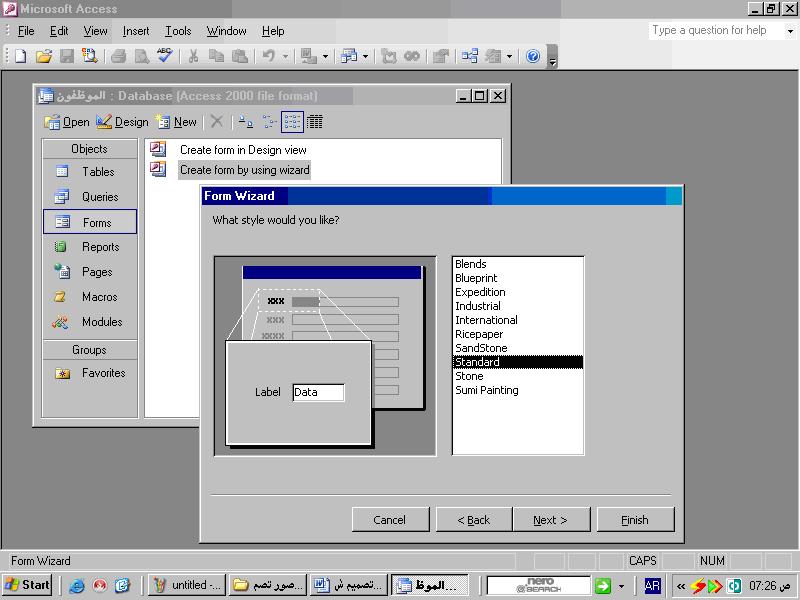Screen dimensions: 800x600
Task: Click Next in the Form Wizard
Action: (552, 519)
